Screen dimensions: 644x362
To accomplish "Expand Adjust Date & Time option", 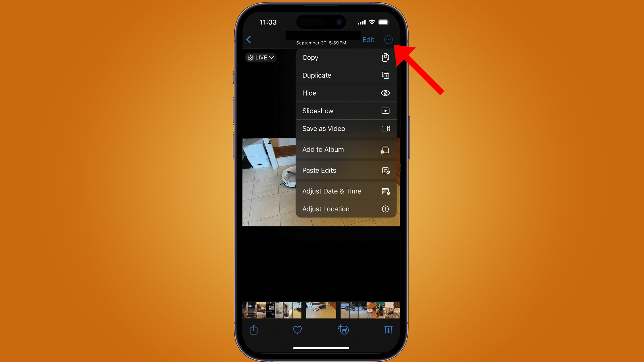I will point(346,191).
